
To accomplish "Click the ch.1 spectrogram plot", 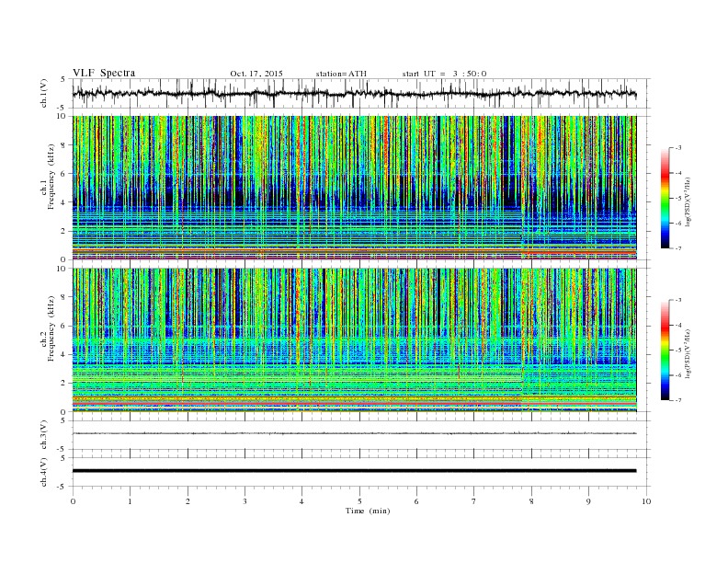I will 355,188.
